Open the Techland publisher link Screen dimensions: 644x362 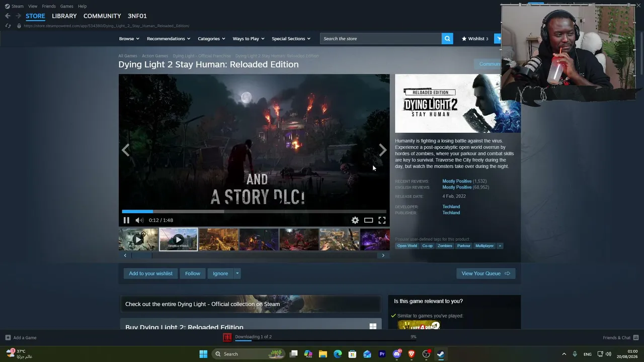pyautogui.click(x=451, y=213)
